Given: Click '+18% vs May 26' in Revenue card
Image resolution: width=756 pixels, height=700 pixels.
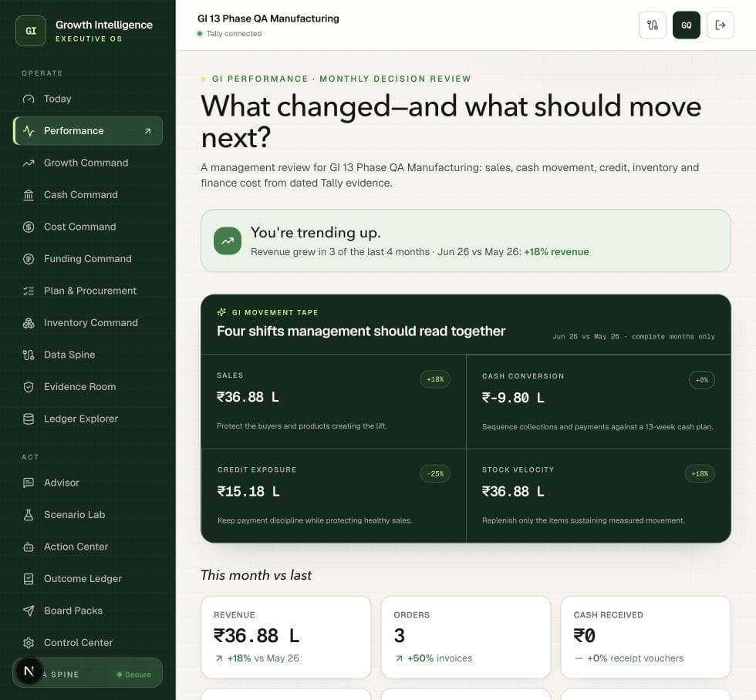Looking at the screenshot, I should click(258, 658).
